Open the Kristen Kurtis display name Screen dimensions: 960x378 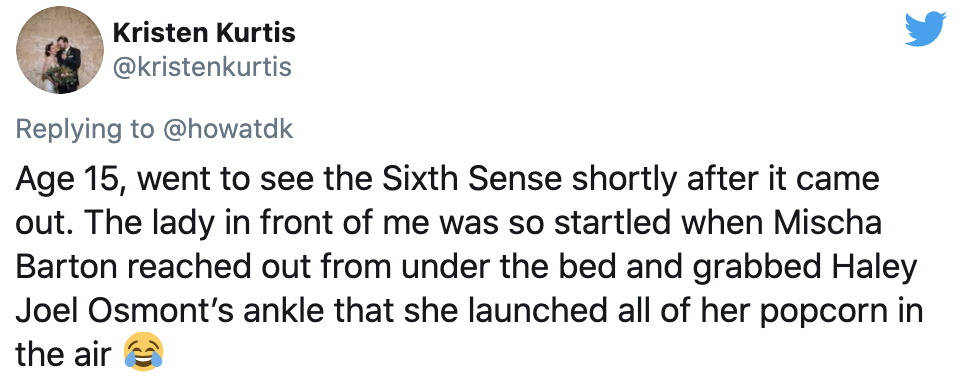tap(204, 33)
